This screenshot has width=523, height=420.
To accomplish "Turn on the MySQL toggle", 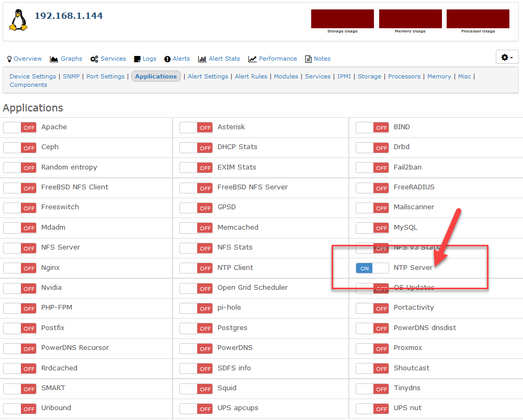I will point(372,228).
